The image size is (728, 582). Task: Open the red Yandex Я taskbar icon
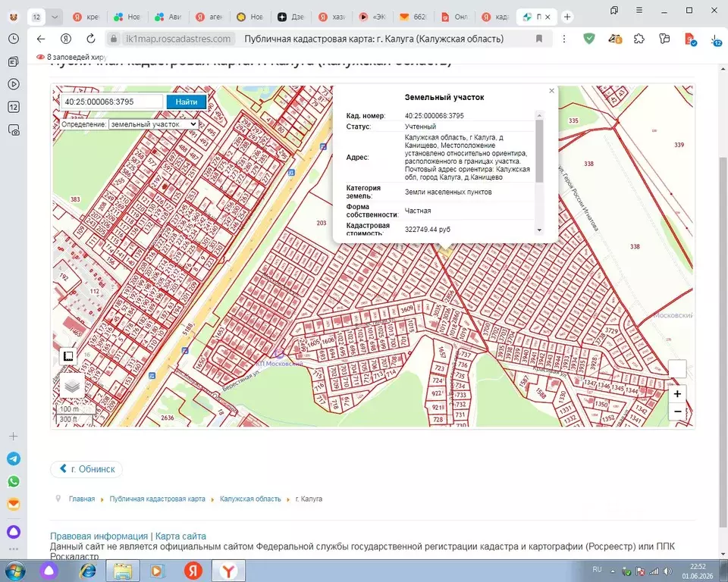[193, 571]
